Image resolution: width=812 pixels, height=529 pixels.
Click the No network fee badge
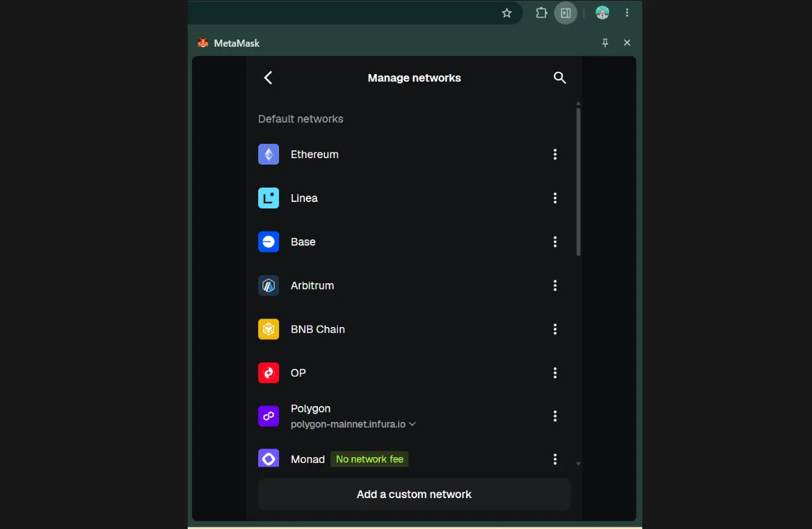369,459
